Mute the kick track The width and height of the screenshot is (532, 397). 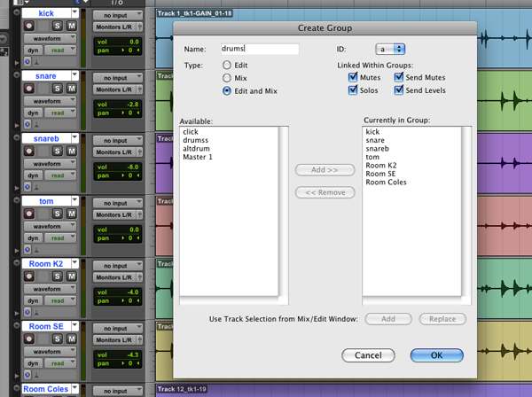(x=70, y=27)
